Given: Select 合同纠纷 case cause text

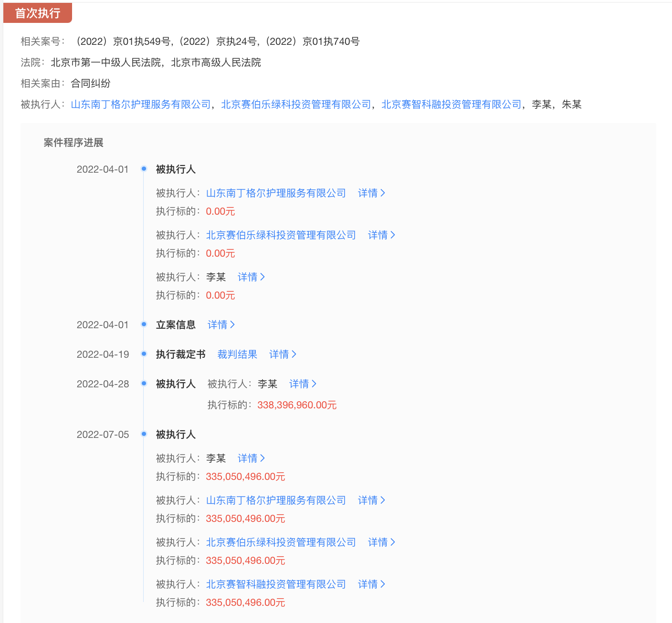Looking at the screenshot, I should click(x=91, y=83).
